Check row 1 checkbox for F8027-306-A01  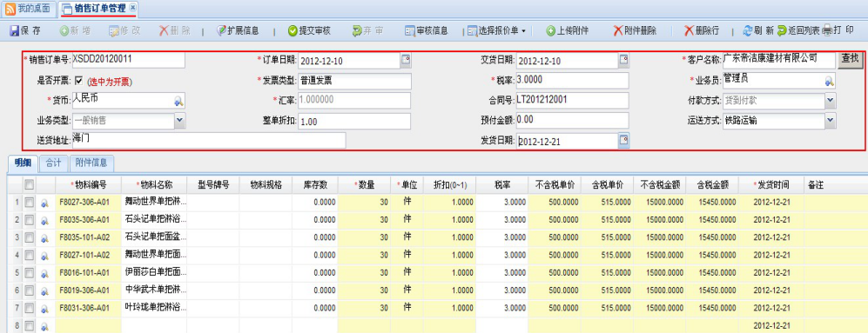[29, 203]
